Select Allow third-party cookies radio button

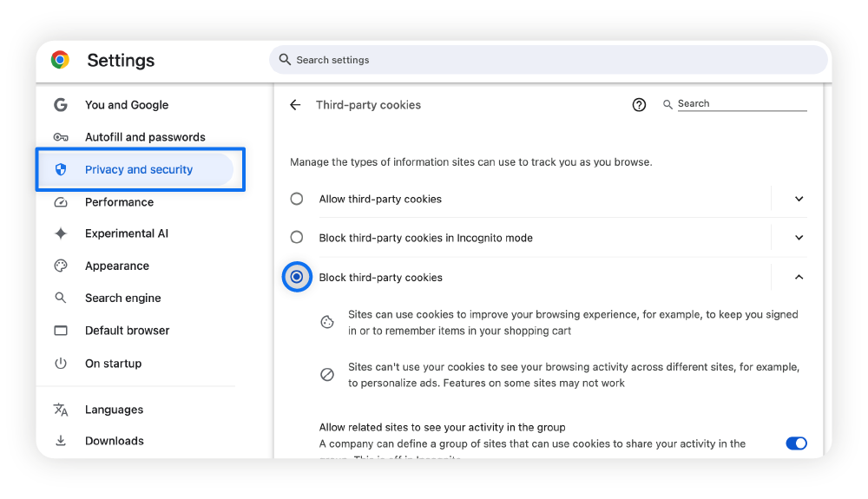(x=297, y=199)
